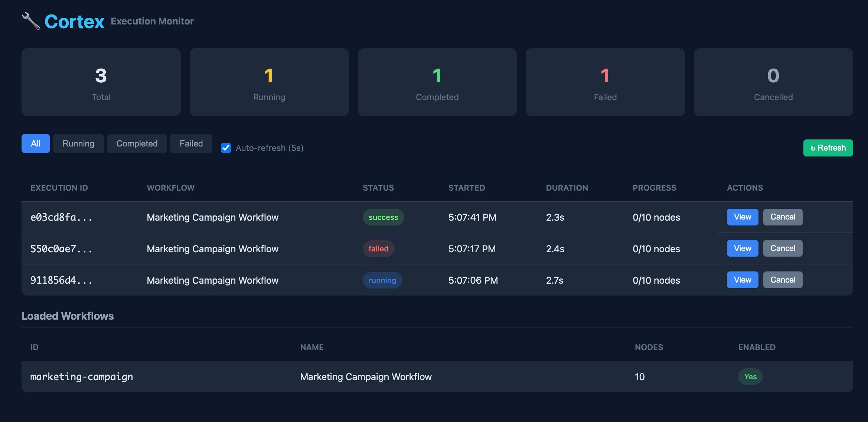Toggle the Auto-refresh (5s) checkbox
868x422 pixels.
point(226,148)
